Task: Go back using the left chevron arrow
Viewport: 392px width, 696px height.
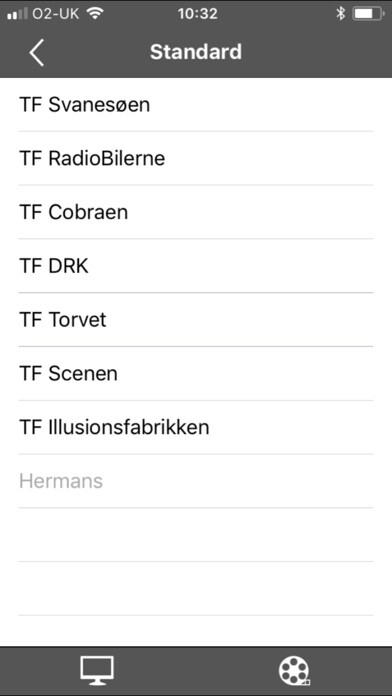Action: click(x=36, y=52)
